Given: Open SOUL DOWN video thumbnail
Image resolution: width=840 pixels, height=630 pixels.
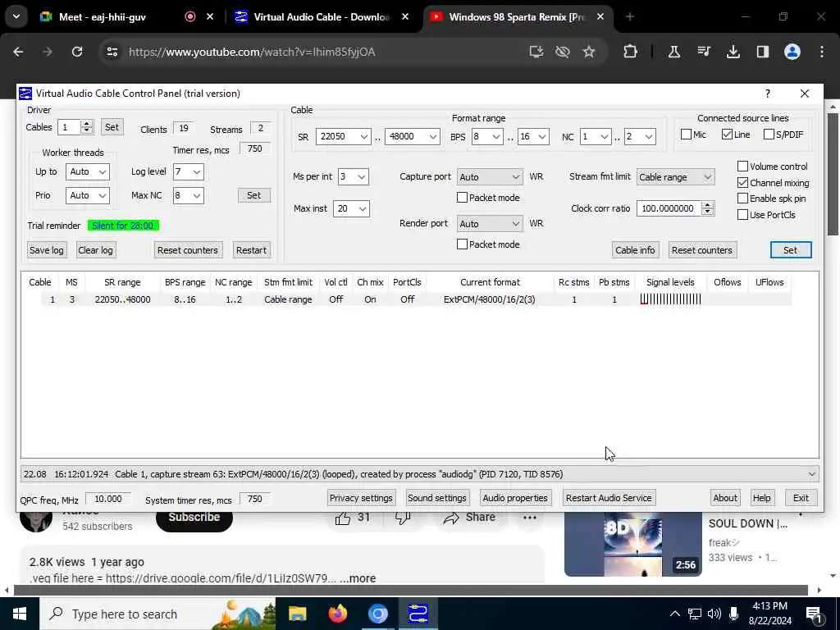Looking at the screenshot, I should pos(632,544).
